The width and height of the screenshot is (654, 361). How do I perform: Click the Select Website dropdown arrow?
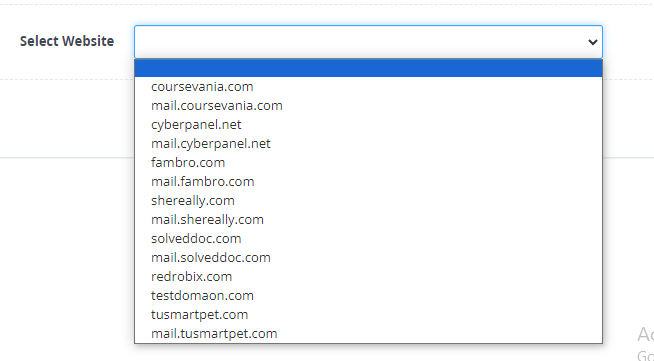coord(592,42)
